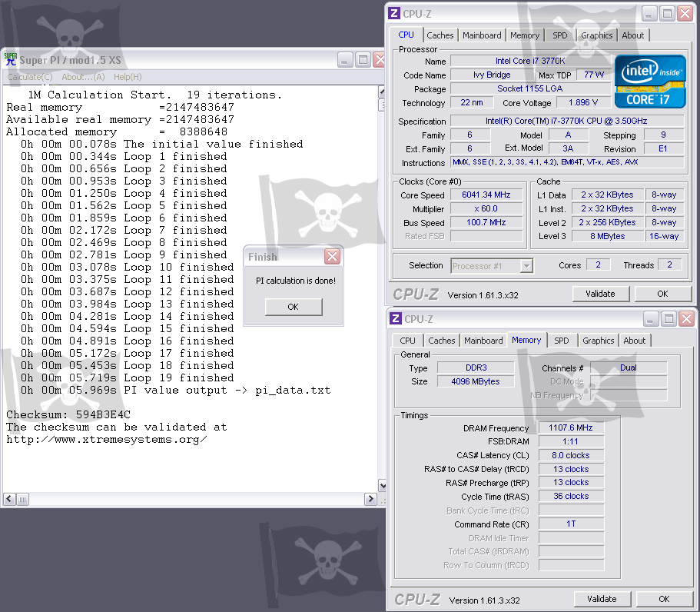This screenshot has width=700, height=612.
Task: Click the Instructions field listing MMX, SSE, AVX
Action: pos(567,162)
